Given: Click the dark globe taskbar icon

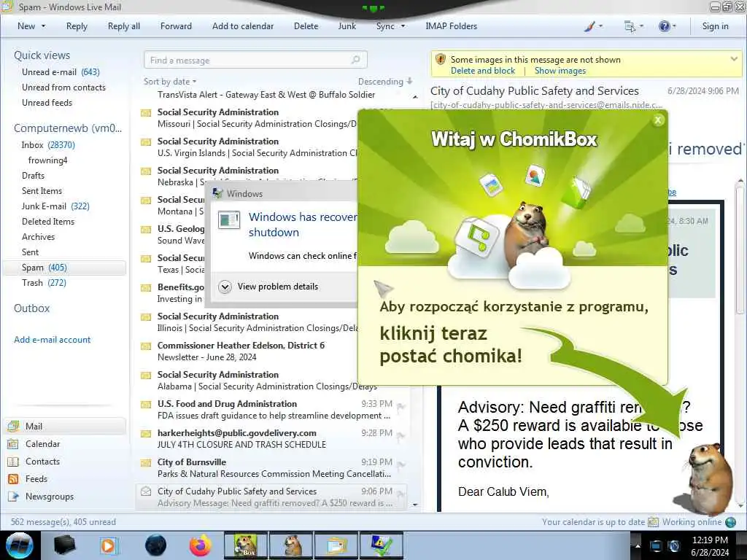Looking at the screenshot, I should click(156, 545).
